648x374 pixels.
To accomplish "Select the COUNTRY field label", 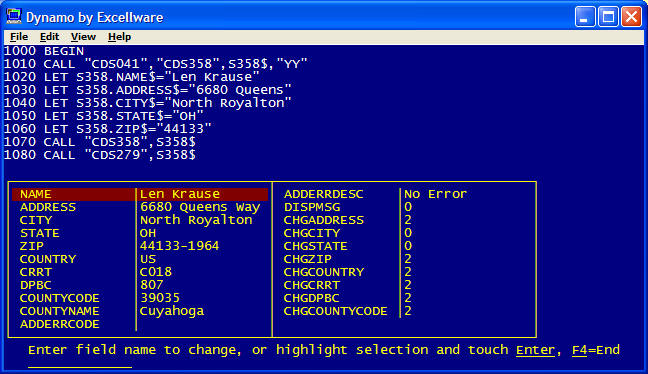I will (48, 259).
